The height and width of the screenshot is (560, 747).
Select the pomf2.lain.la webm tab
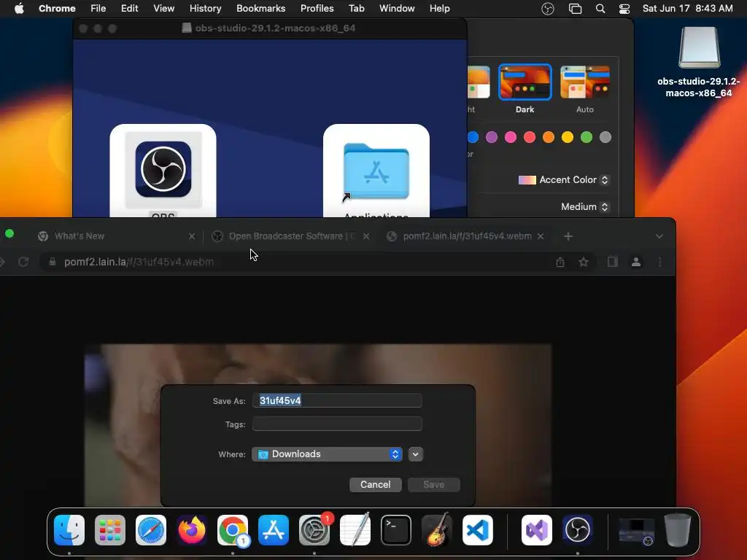pos(466,236)
